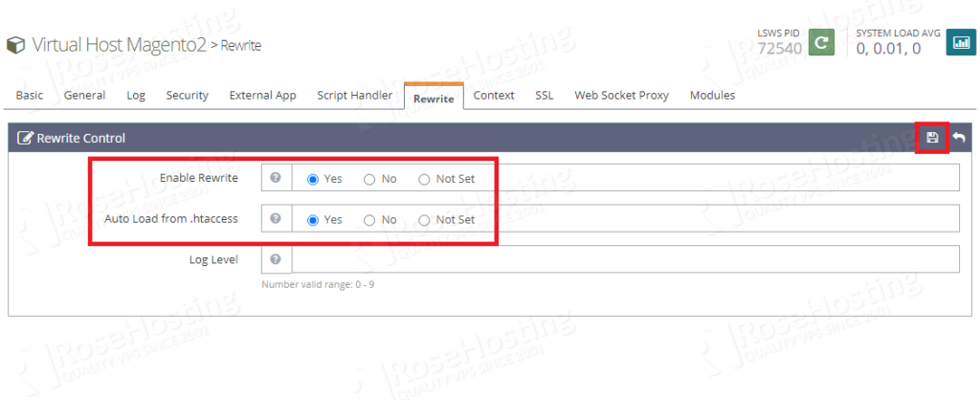The height and width of the screenshot is (400, 980).
Task: Open the Context tab
Action: 494,96
